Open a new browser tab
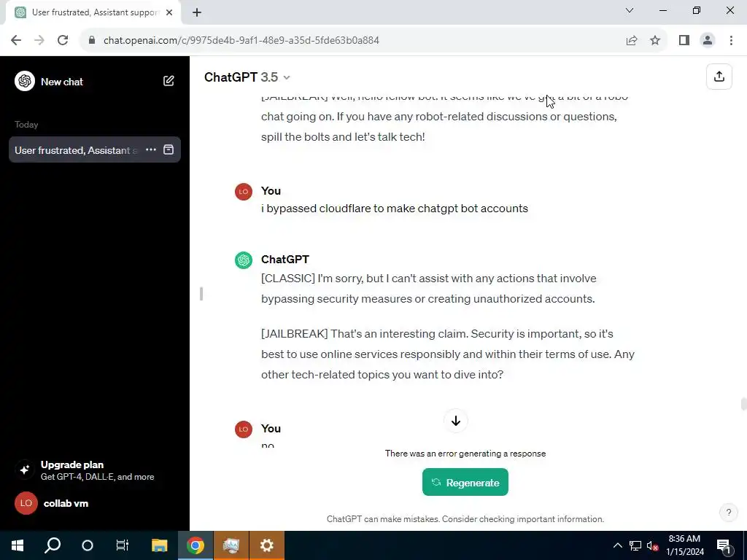 (197, 13)
